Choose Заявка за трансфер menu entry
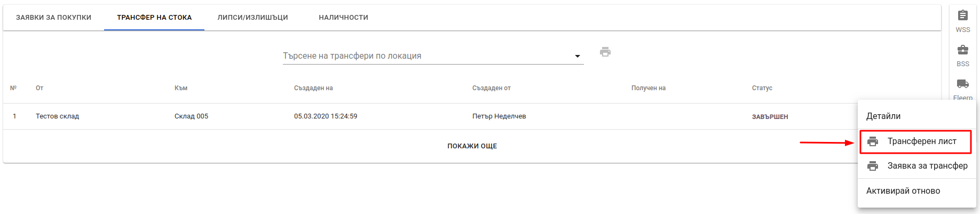Image resolution: width=980 pixels, height=214 pixels. click(x=917, y=166)
